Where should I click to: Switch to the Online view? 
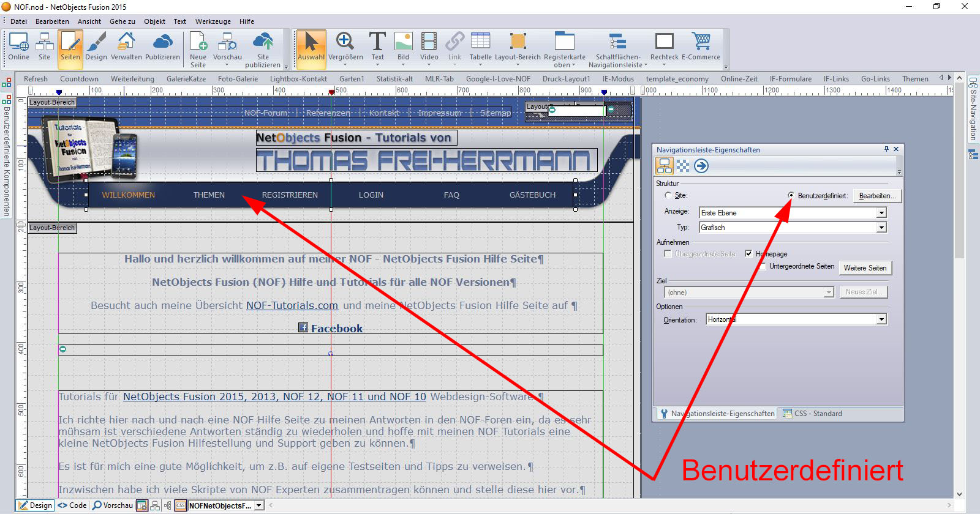click(x=18, y=48)
